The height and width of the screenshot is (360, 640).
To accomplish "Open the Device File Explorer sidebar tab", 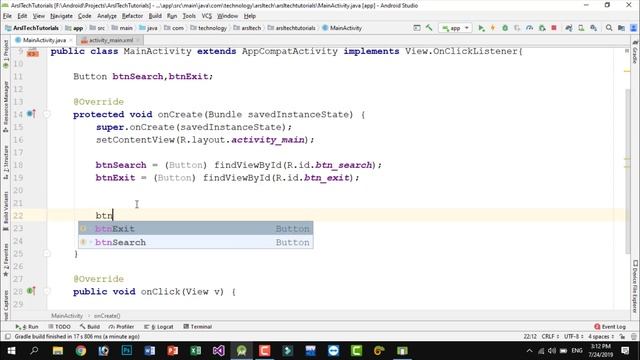I will [635, 286].
